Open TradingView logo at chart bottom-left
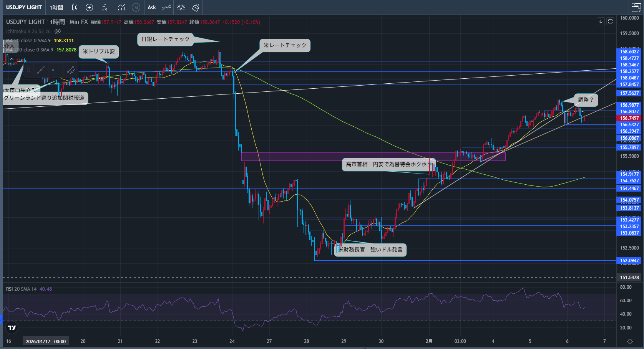This screenshot has height=349, width=644. point(12,327)
